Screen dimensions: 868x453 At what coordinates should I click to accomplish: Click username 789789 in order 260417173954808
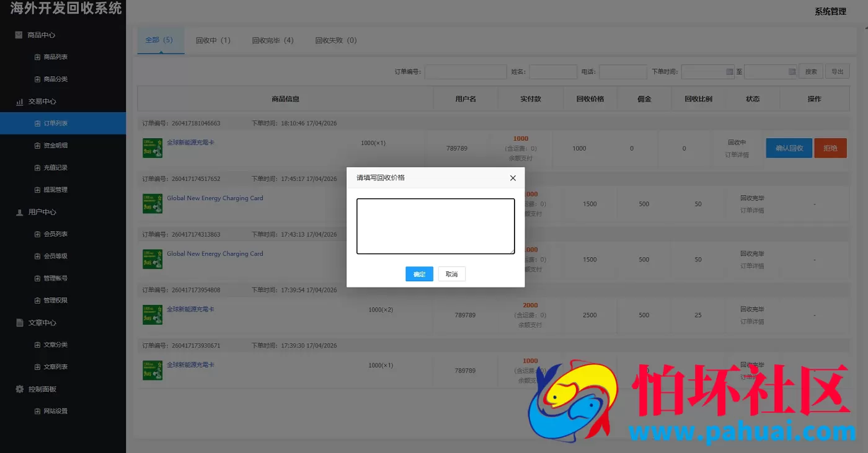point(465,315)
